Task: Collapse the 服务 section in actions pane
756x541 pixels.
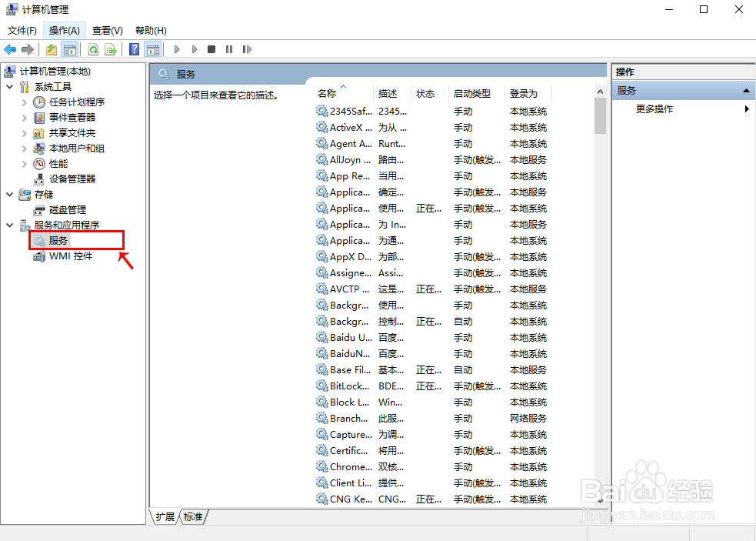Action: (746, 91)
